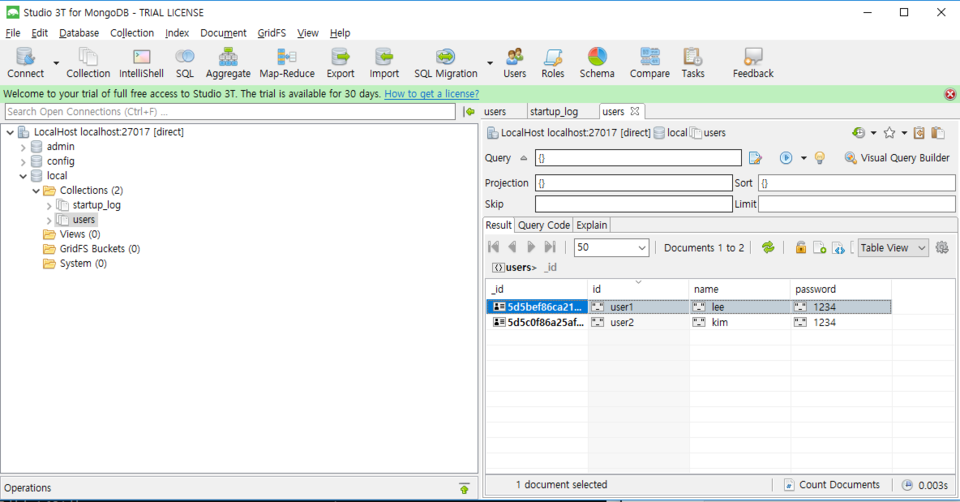960x502 pixels.
Task: Open the query history dropdown arrow
Action: pyautogui.click(x=874, y=133)
